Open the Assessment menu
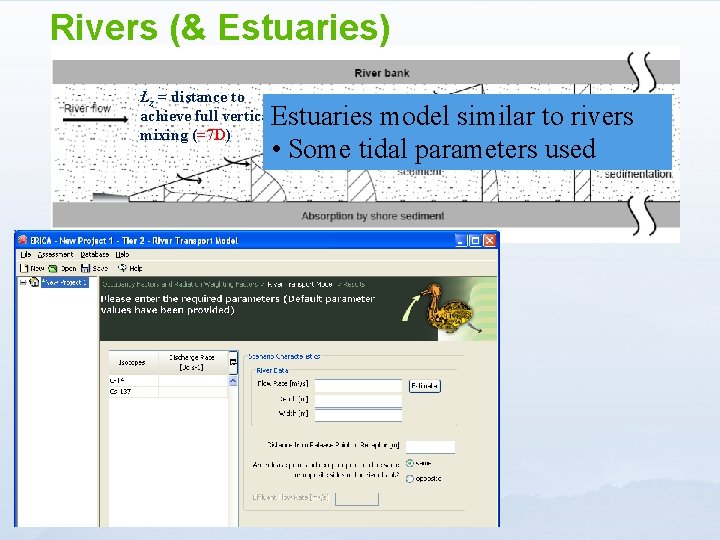The height and width of the screenshot is (540, 720). (x=56, y=254)
